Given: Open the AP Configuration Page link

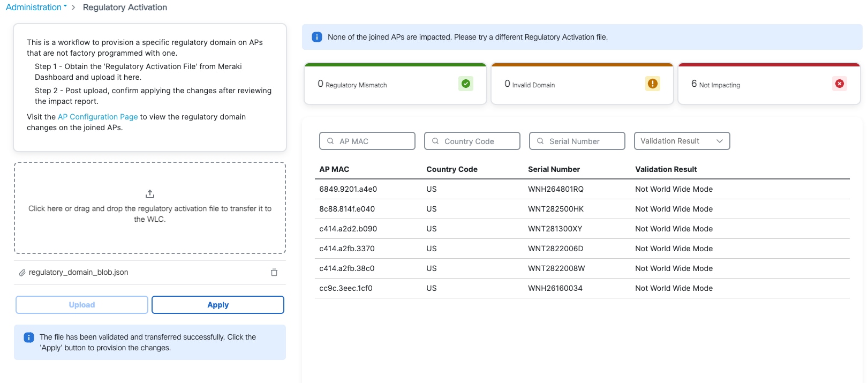Looking at the screenshot, I should (98, 117).
